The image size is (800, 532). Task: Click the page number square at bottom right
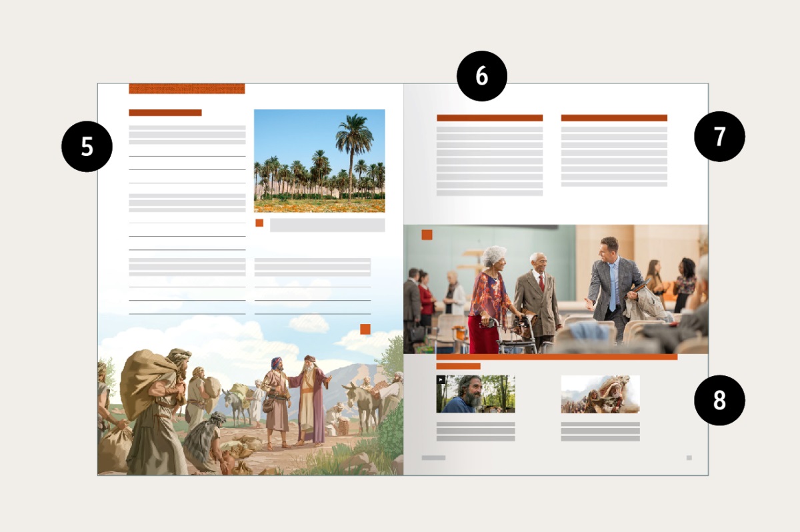pos(689,458)
